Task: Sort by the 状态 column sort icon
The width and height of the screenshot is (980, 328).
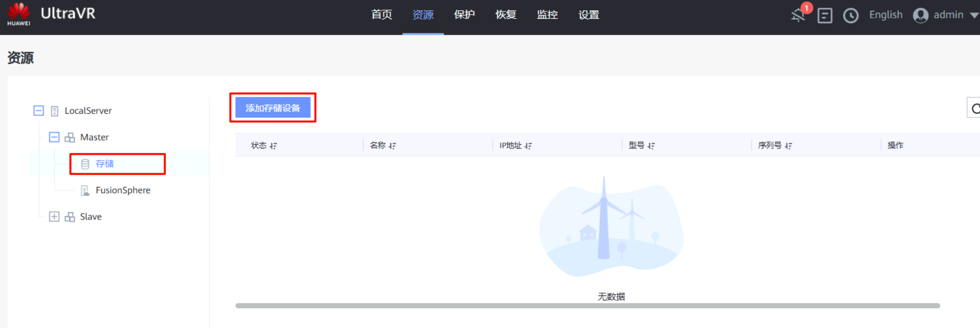Action: pos(273,146)
